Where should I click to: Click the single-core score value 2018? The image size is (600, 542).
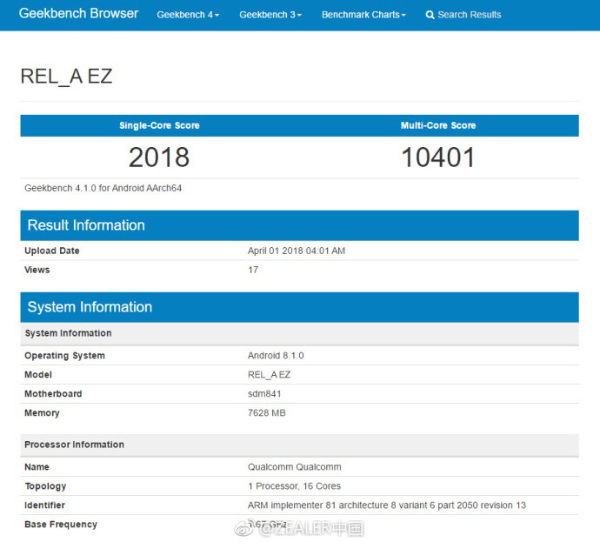159,157
